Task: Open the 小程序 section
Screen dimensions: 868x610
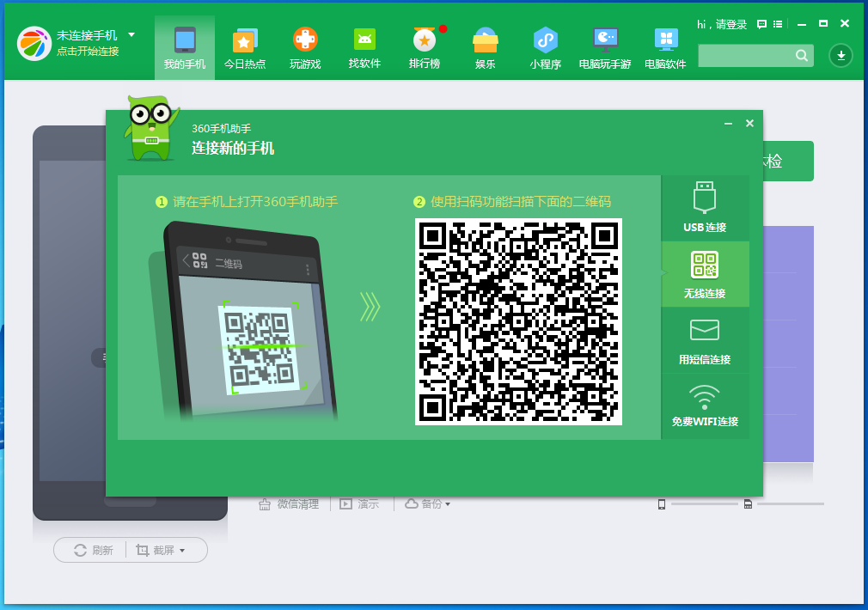Action: (x=545, y=48)
